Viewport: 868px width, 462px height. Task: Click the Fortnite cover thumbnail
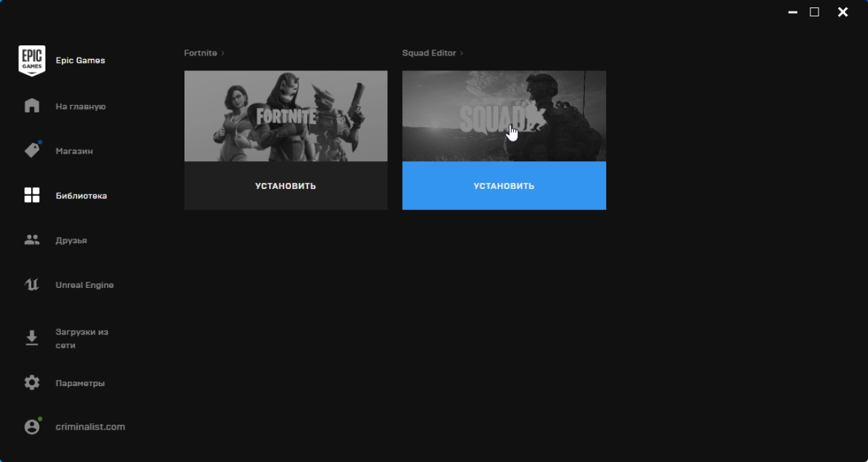tap(285, 116)
